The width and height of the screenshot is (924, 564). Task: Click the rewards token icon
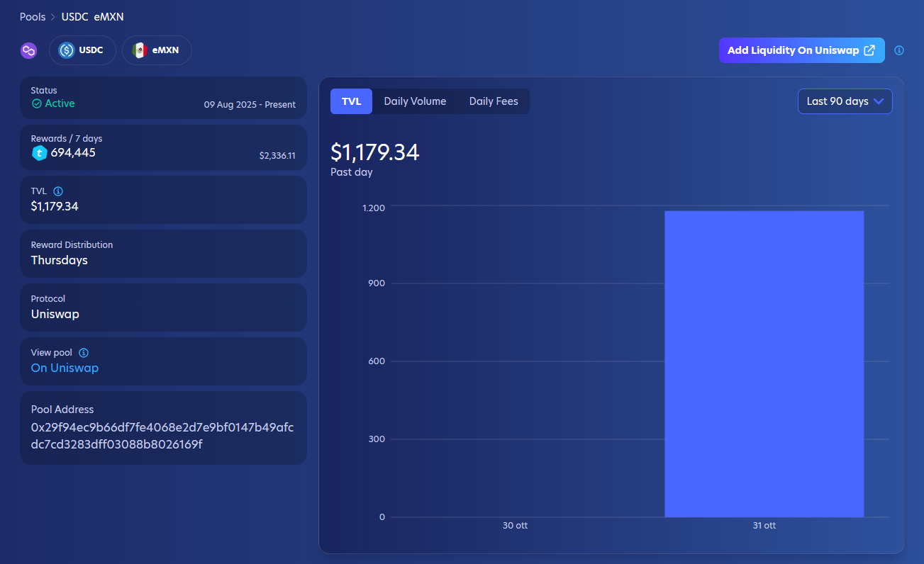point(40,153)
